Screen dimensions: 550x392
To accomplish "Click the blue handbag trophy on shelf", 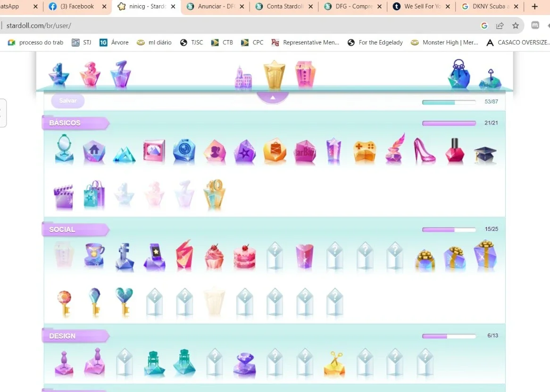I will coord(459,73).
